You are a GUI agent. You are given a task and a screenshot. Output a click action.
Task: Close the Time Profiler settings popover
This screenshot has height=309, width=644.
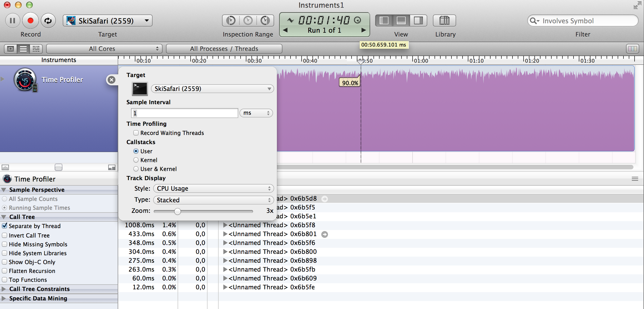(112, 80)
